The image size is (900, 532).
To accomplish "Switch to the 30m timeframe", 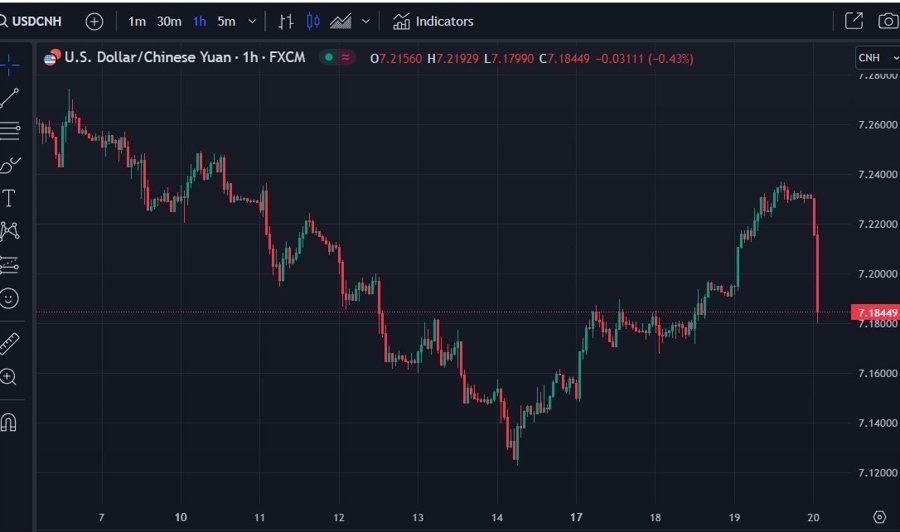I will 169,21.
